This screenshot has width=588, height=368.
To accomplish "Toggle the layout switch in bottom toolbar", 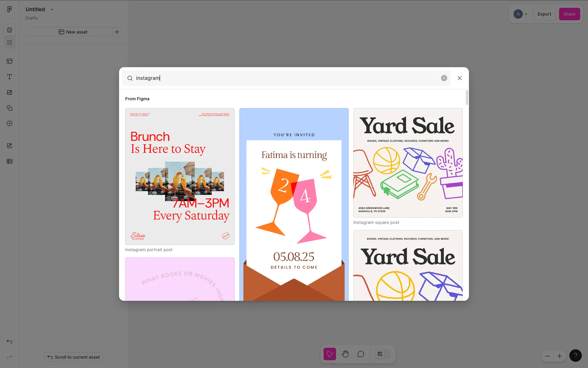I will click(x=383, y=354).
